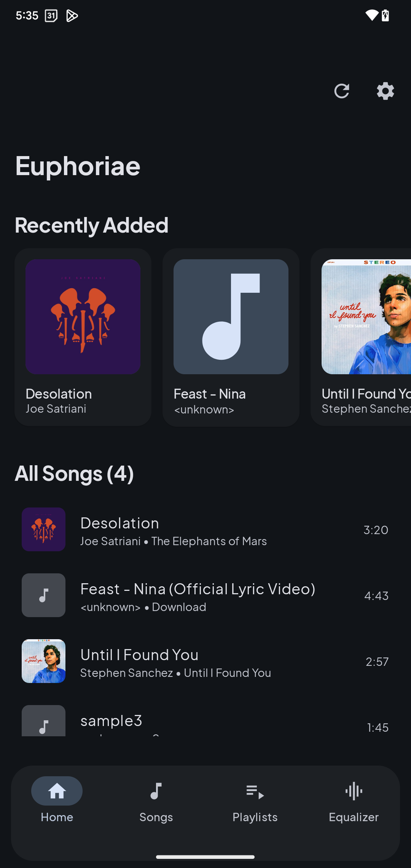Play Until I Found You in song list
This screenshot has height=868, width=411.
(205, 661)
